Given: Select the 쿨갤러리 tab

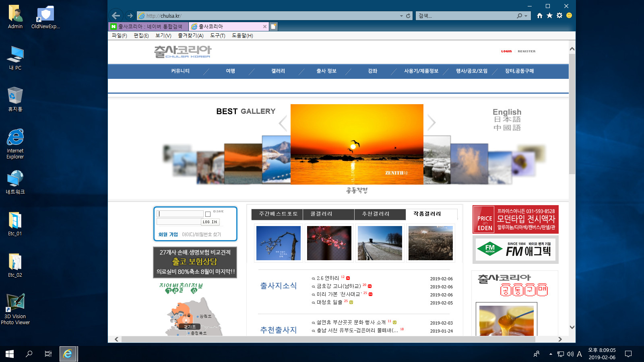Looking at the screenshot, I should click(328, 214).
